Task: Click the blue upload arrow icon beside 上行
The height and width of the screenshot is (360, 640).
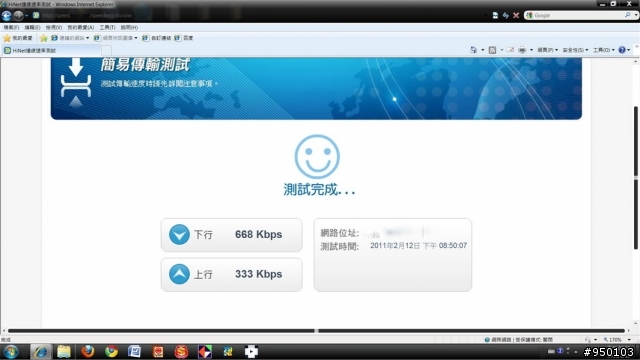Action: [x=179, y=274]
